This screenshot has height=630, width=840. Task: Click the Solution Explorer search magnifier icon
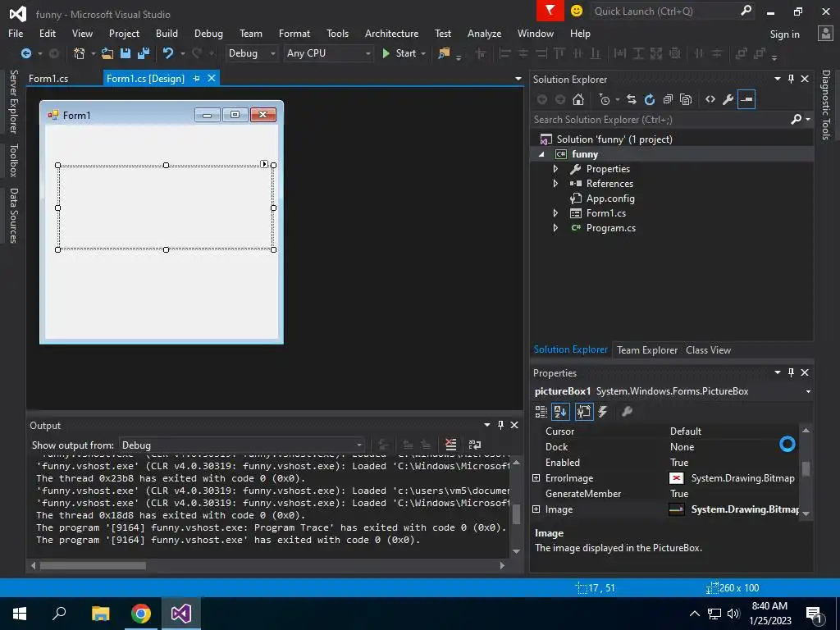click(x=797, y=119)
